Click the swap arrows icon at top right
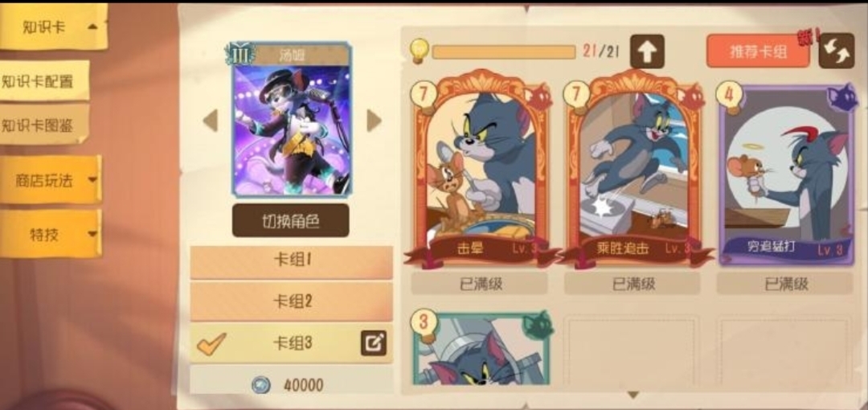Screen dimensions: 868x410 [x=837, y=51]
